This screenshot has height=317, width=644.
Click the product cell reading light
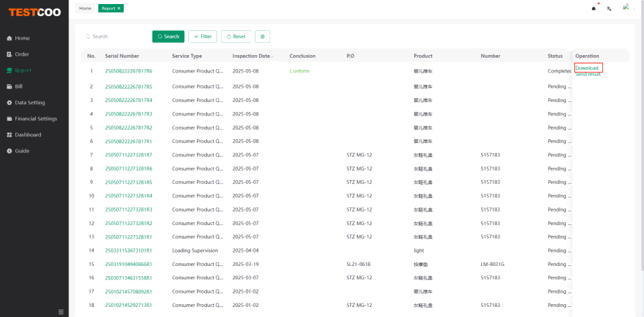pyautogui.click(x=419, y=250)
